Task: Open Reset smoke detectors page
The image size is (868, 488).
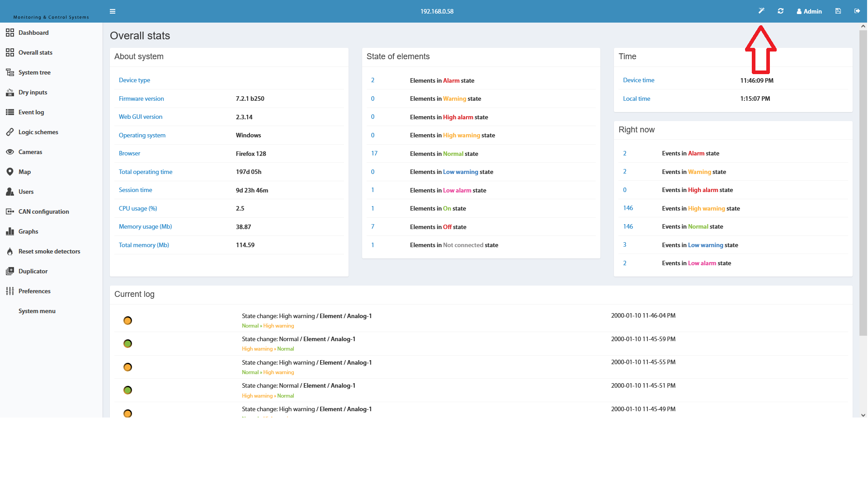Action: click(49, 251)
